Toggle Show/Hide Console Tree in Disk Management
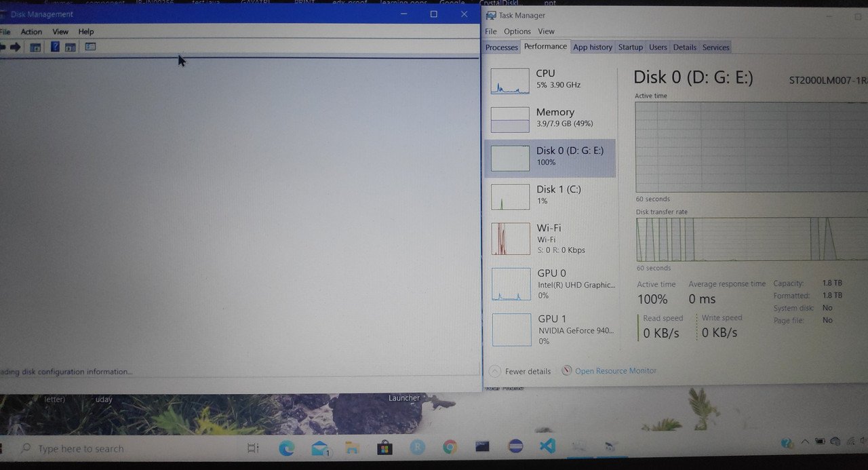 35,47
